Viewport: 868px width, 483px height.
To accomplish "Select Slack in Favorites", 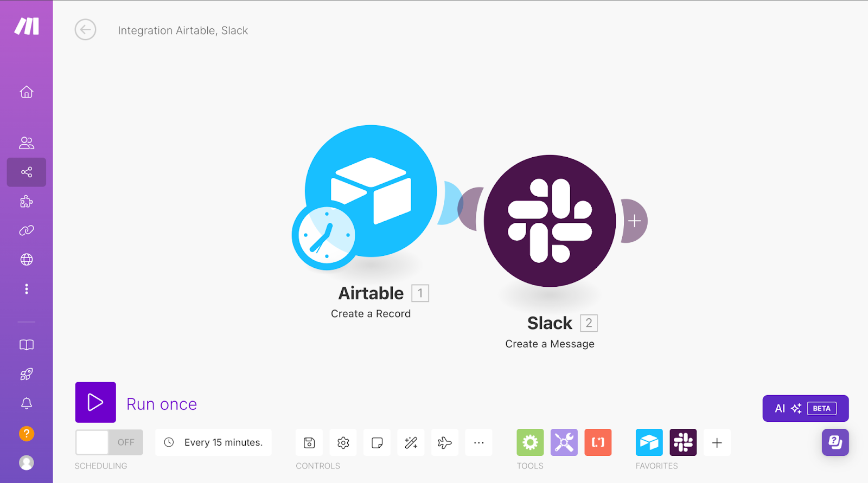I will [683, 442].
